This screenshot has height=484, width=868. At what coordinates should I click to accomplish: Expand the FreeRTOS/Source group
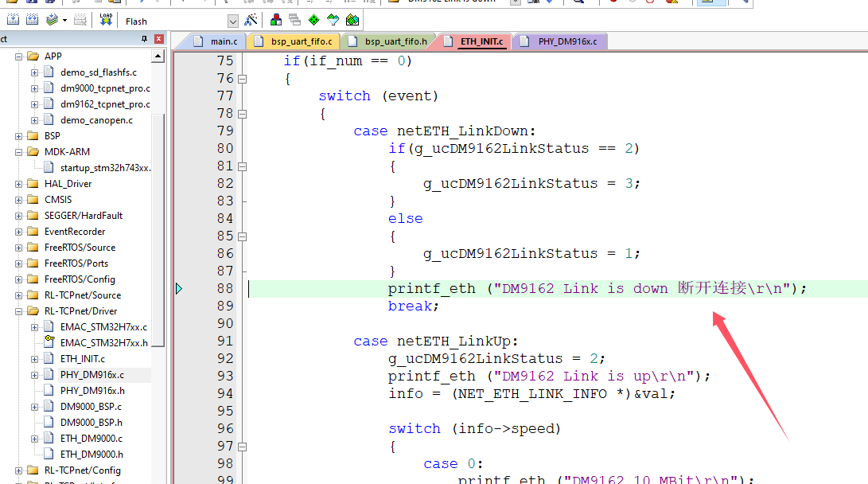(19, 248)
